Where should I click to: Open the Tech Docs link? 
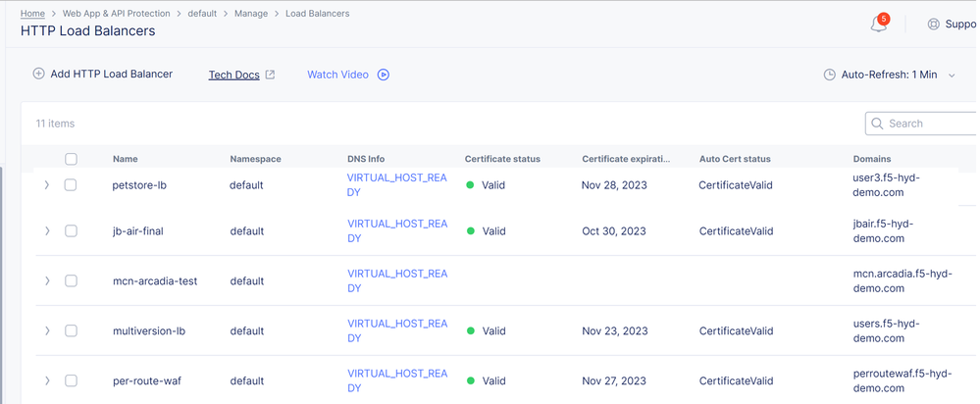[x=233, y=75]
